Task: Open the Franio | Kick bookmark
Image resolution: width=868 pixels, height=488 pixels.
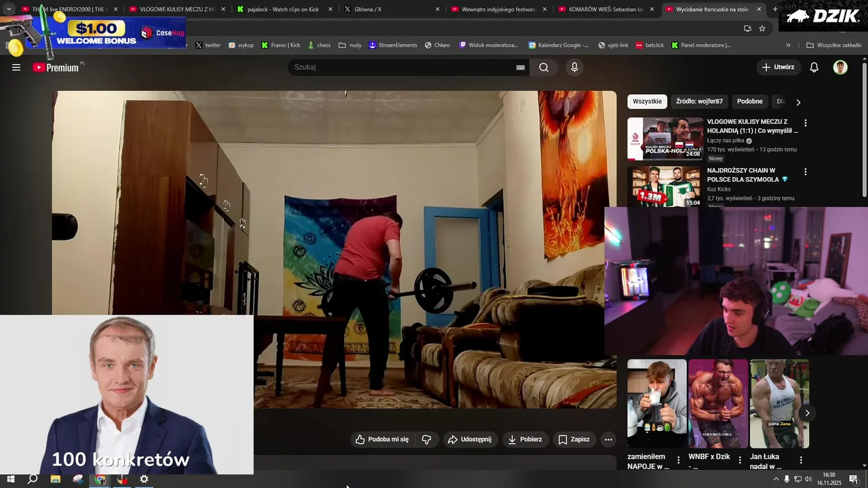Action: pyautogui.click(x=281, y=45)
